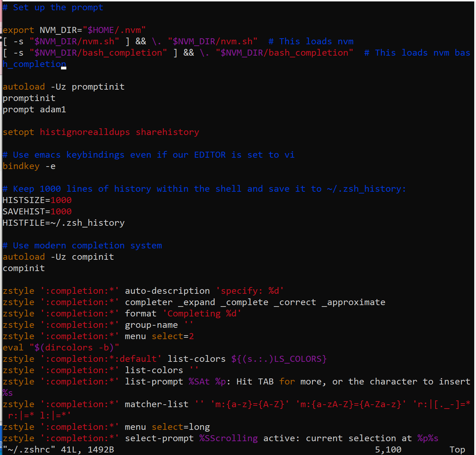
Task: Click 'histignorealldups' option text
Action: point(85,132)
